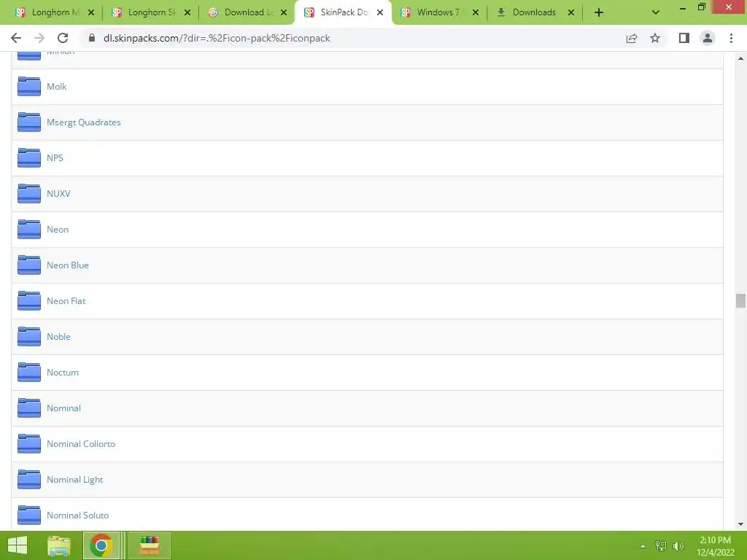
Task: Close the Windows 7 tab
Action: click(476, 12)
